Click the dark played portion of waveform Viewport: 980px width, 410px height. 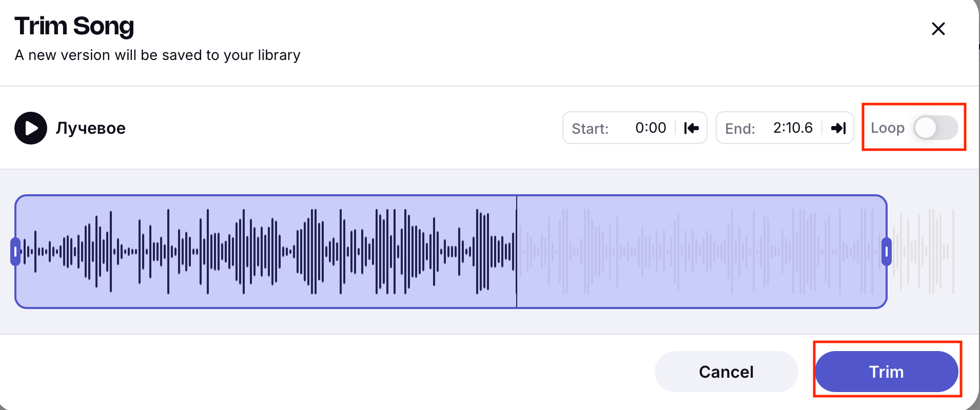(x=257, y=252)
